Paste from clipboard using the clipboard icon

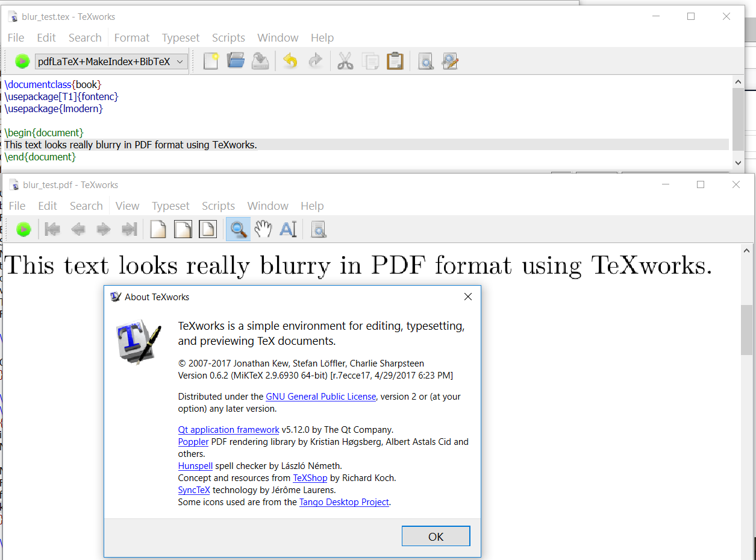point(395,61)
